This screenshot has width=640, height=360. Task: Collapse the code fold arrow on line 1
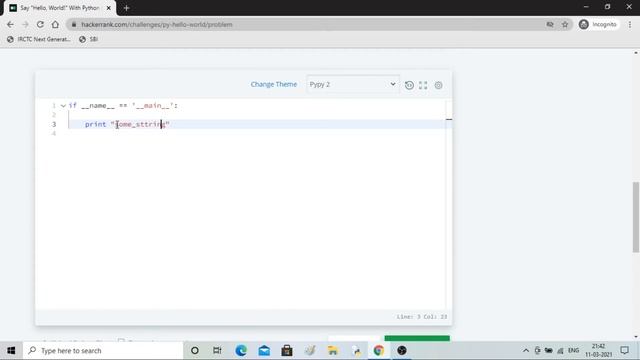pyautogui.click(x=63, y=106)
